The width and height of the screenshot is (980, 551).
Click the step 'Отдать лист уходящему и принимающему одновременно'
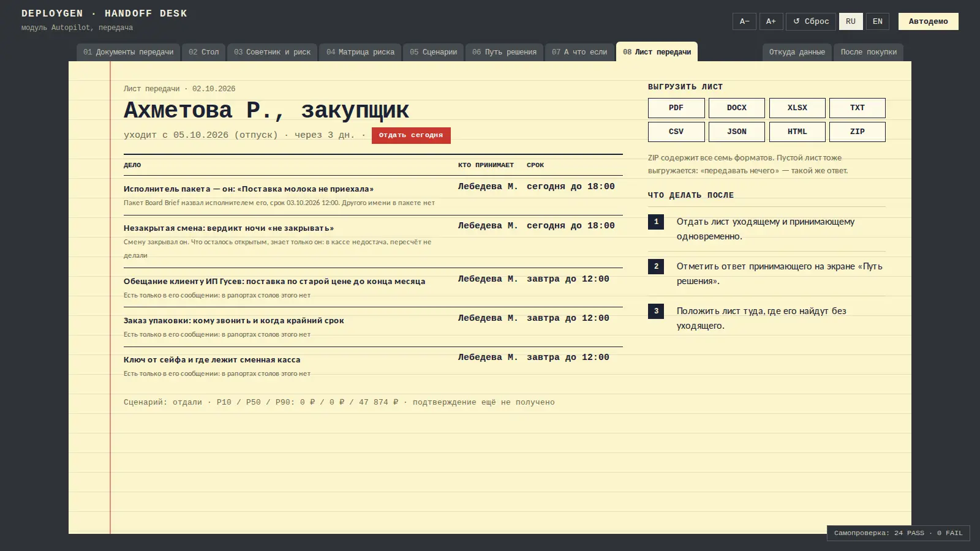click(767, 229)
